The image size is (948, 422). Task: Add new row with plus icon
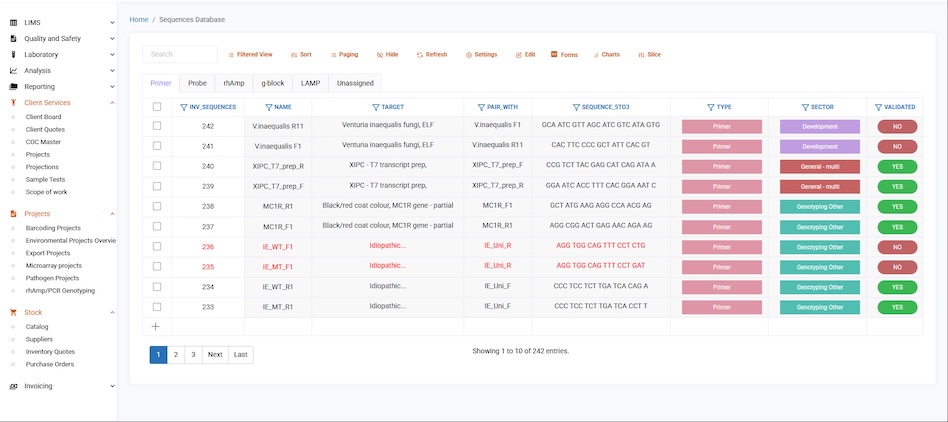pyautogui.click(x=155, y=326)
